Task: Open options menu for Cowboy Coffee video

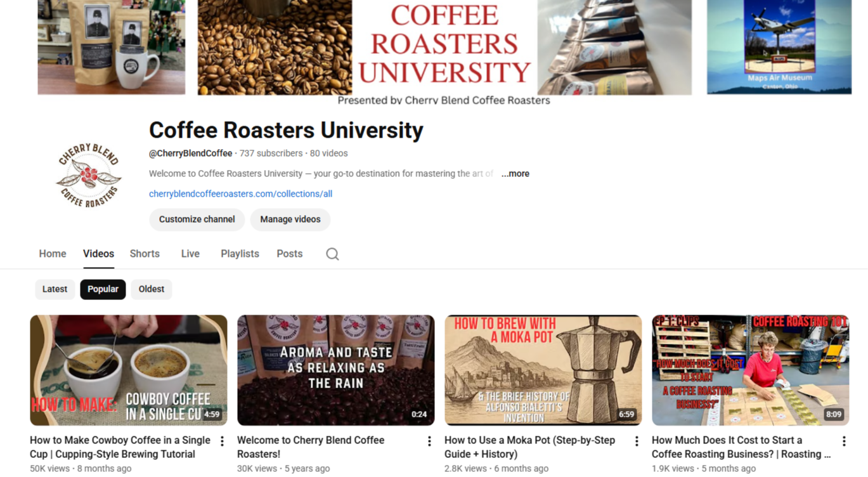Action: pyautogui.click(x=222, y=441)
